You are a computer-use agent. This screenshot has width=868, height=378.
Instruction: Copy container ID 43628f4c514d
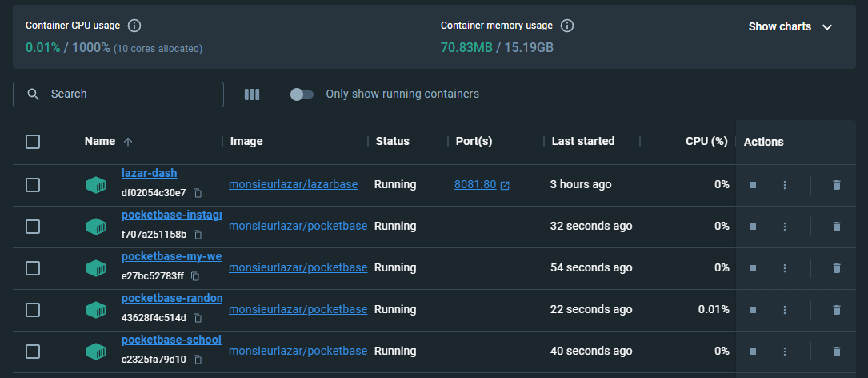click(198, 318)
